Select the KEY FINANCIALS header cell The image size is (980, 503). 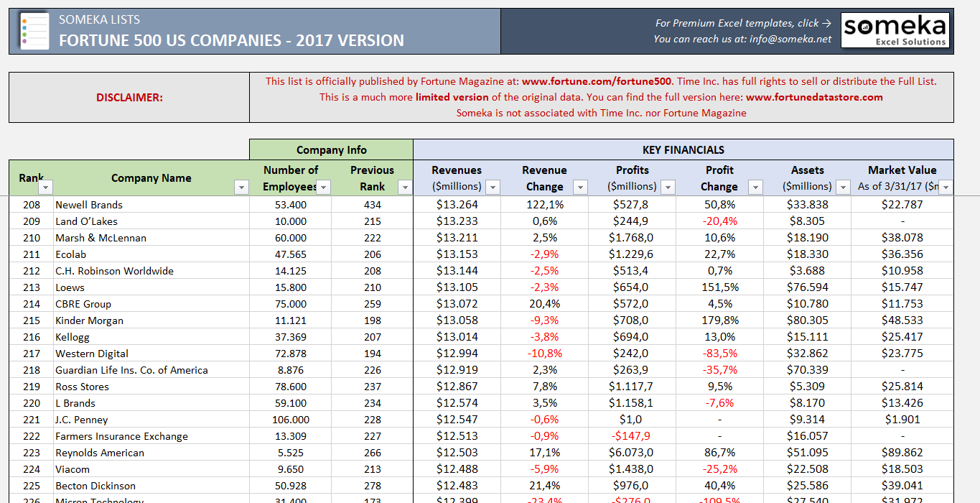683,149
